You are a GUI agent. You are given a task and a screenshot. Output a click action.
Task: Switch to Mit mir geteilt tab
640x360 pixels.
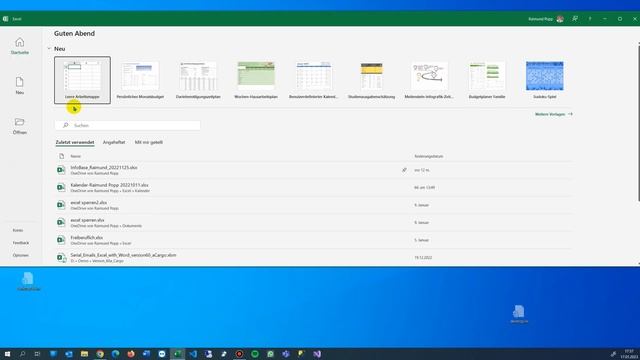coord(149,142)
